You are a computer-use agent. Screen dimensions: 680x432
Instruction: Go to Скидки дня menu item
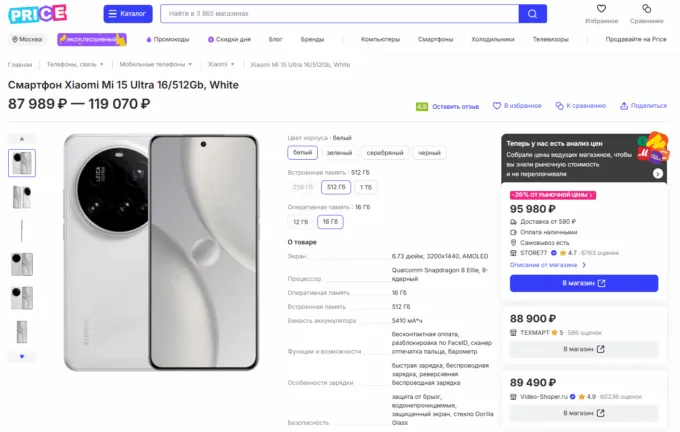point(229,39)
